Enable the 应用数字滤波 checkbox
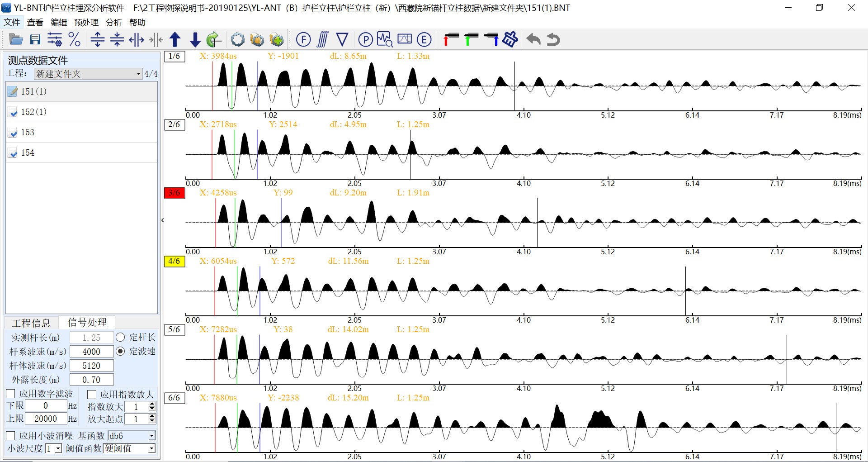 [11, 394]
